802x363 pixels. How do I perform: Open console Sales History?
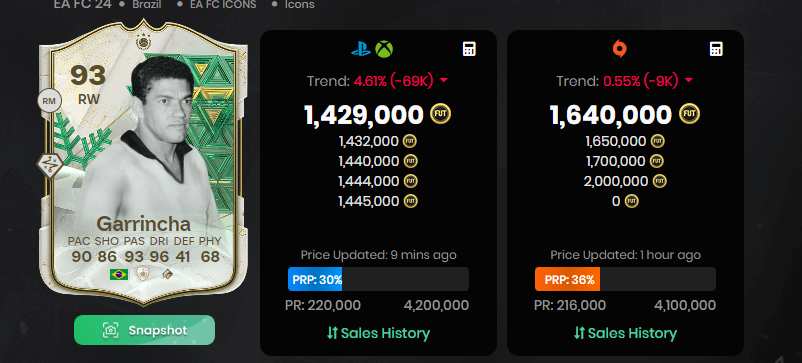378,333
